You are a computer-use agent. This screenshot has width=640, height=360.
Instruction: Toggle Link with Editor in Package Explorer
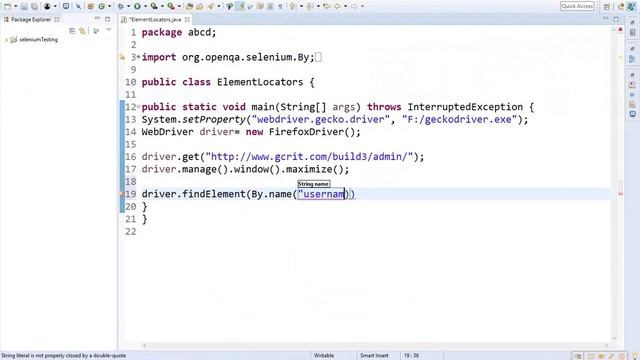pyautogui.click(x=82, y=31)
